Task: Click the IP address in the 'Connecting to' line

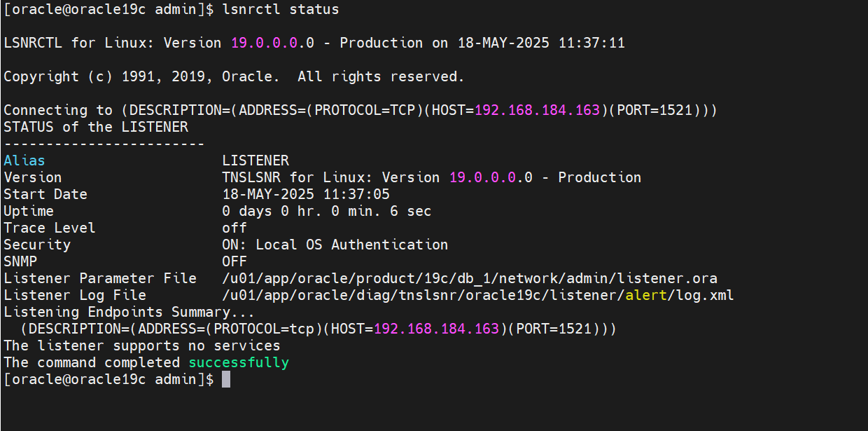Action: coord(538,111)
